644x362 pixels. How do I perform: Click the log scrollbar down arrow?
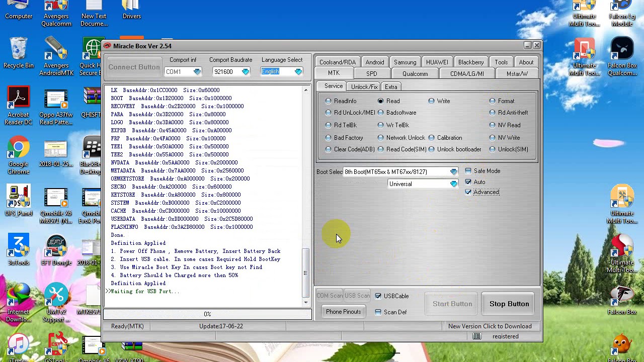click(305, 302)
